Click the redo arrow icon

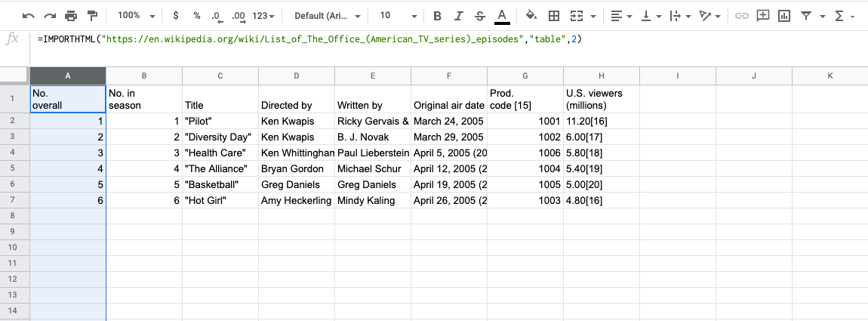click(50, 15)
